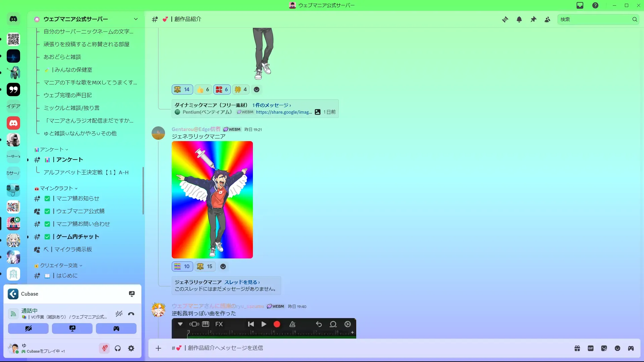
Task: Collapse the マインクラフト category
Action: tap(56, 188)
